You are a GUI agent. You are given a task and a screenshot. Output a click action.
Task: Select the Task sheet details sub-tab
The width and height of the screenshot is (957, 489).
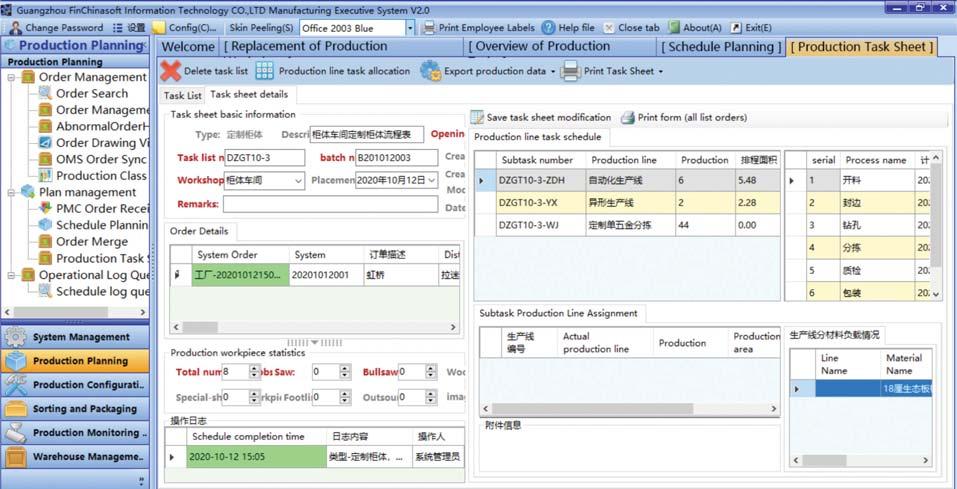(250, 95)
